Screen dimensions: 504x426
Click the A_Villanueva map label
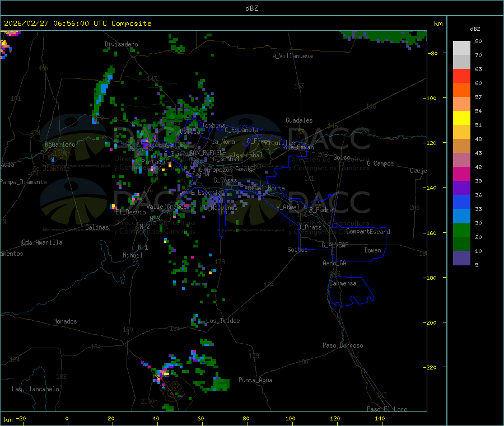click(x=292, y=56)
